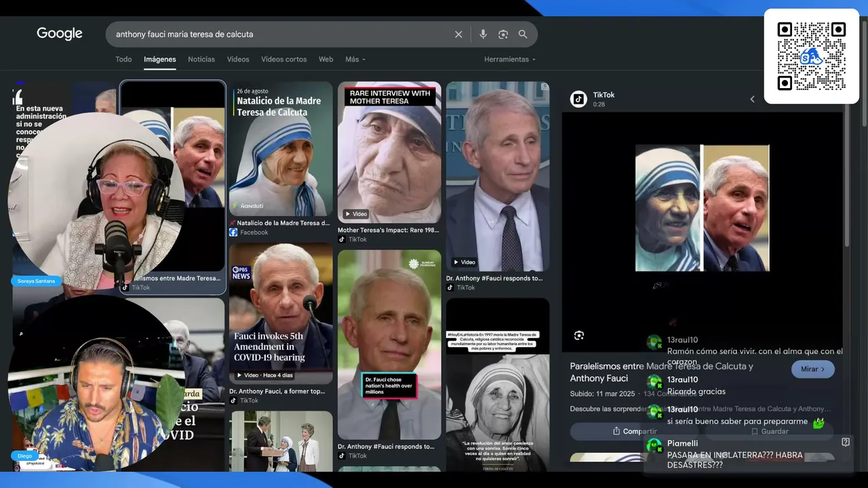The height and width of the screenshot is (488, 868).
Task: Submit search with the magnifier icon
Action: click(523, 35)
